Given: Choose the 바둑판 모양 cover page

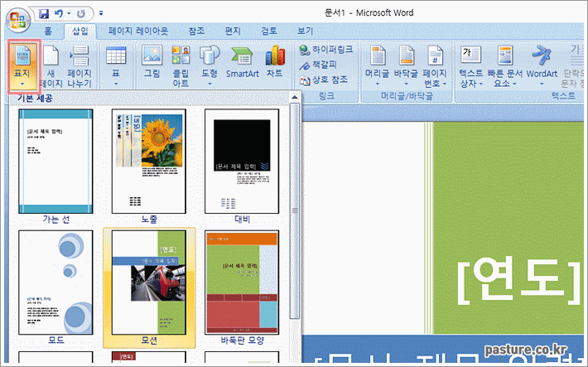Looking at the screenshot, I should [x=242, y=287].
